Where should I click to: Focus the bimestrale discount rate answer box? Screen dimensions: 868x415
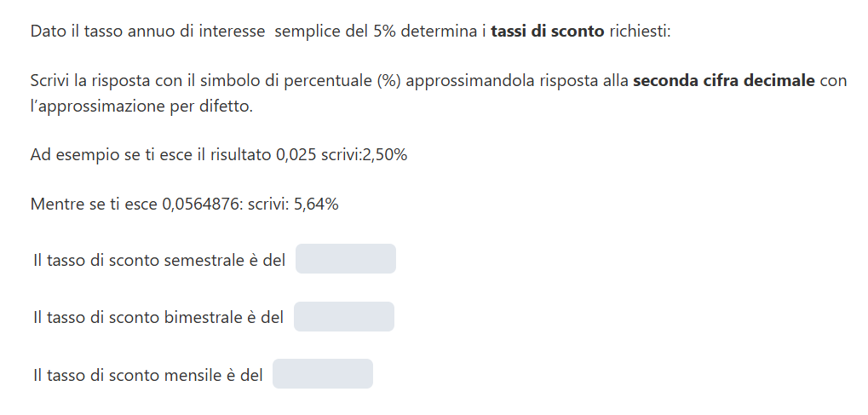343,317
